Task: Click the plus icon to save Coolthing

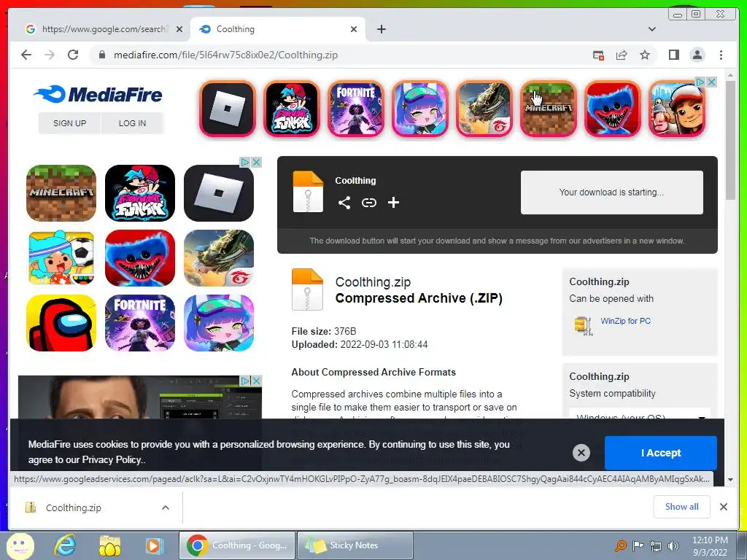Action: pyautogui.click(x=393, y=203)
